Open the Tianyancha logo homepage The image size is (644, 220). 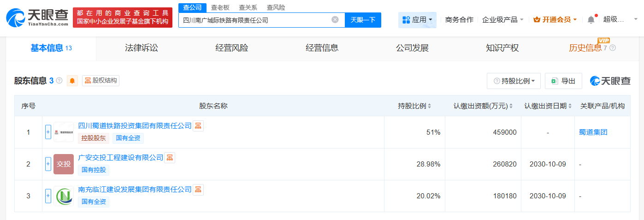point(37,17)
